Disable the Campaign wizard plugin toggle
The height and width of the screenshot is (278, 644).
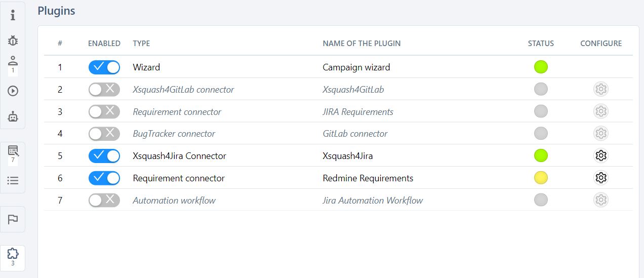[x=104, y=67]
